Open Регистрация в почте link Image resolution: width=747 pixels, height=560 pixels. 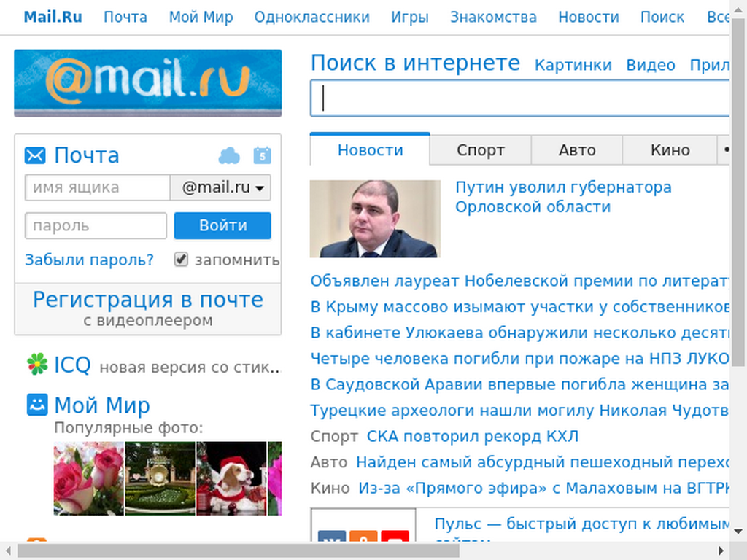pyautogui.click(x=147, y=300)
